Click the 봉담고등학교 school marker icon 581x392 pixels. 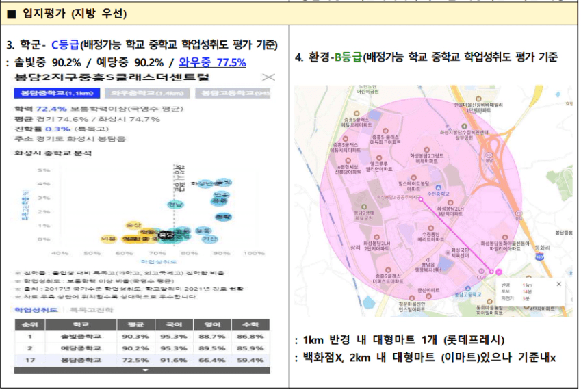tap(468, 288)
